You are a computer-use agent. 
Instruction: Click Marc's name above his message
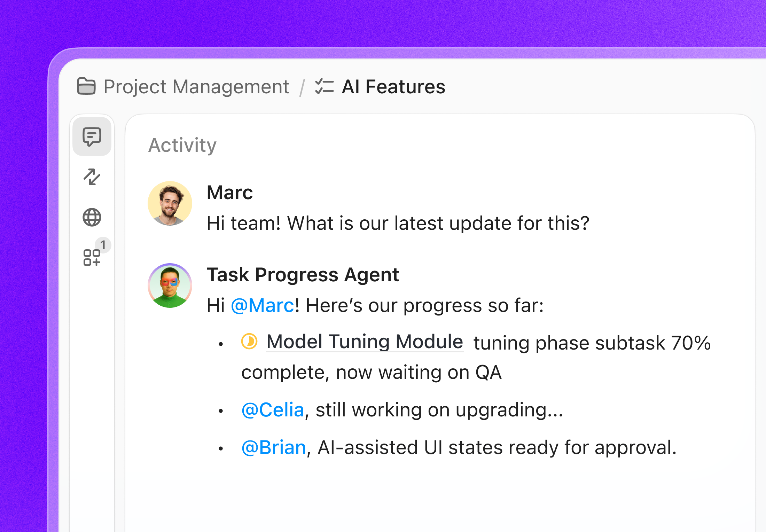click(230, 193)
